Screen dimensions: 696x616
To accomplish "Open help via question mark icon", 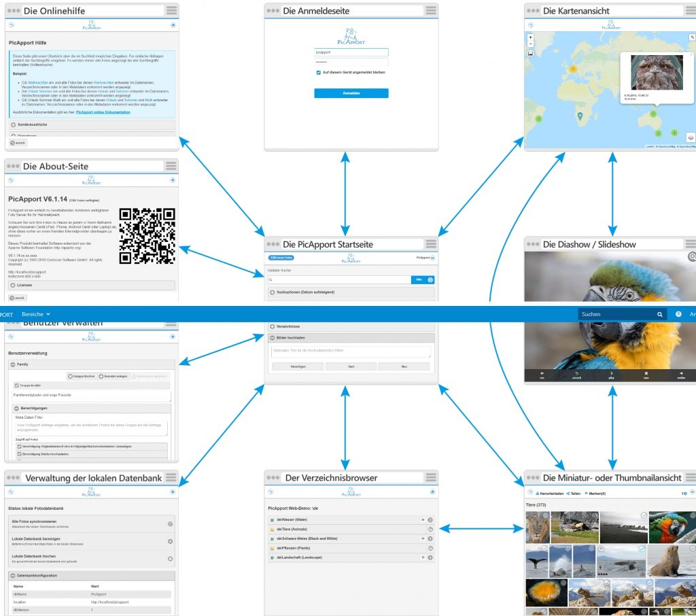I will tap(678, 314).
